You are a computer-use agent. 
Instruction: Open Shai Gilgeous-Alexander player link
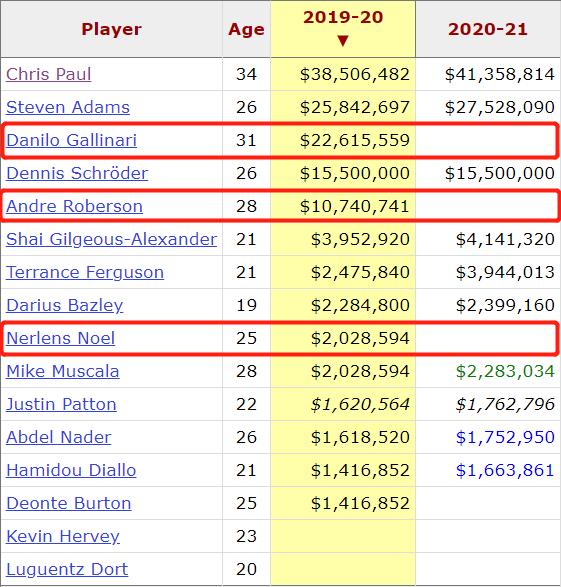tap(112, 239)
